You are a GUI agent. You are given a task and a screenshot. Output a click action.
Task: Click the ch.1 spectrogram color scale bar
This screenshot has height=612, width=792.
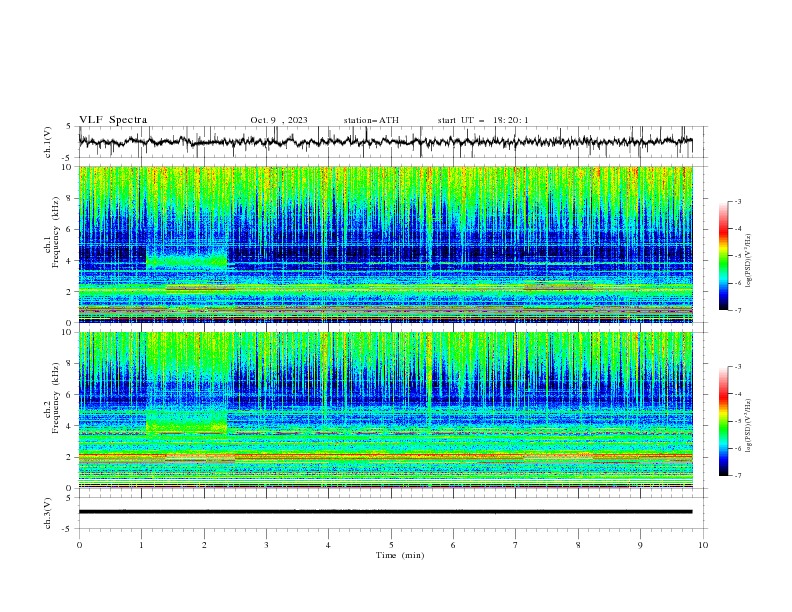724,256
